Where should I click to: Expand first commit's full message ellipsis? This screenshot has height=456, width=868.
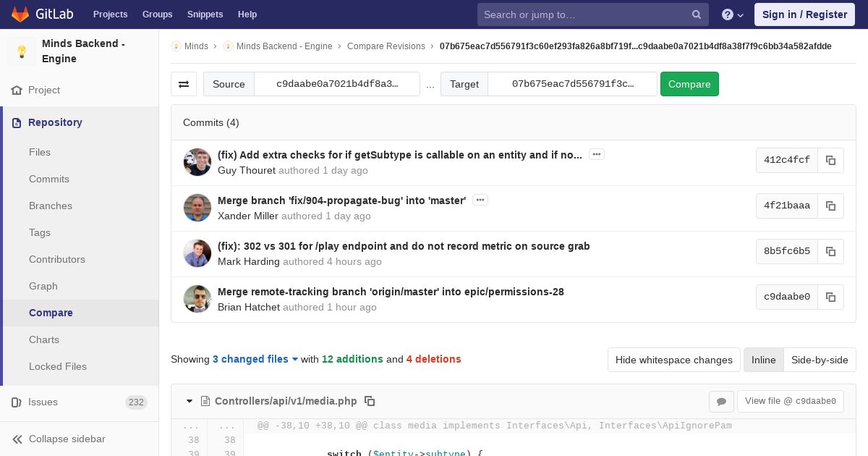pyautogui.click(x=597, y=154)
